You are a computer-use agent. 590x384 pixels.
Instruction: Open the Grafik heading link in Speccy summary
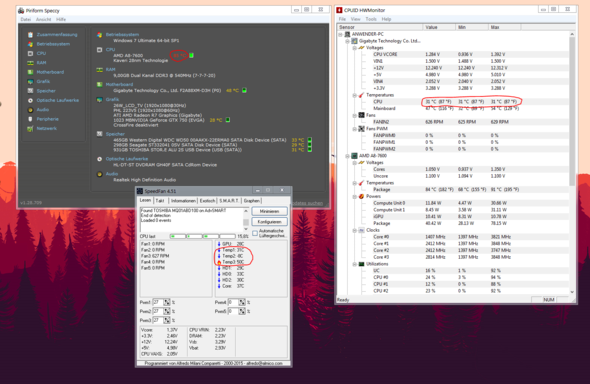(112, 100)
